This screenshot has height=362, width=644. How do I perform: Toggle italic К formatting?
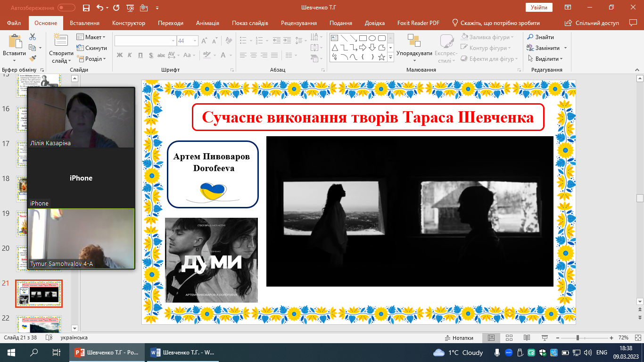click(x=130, y=55)
